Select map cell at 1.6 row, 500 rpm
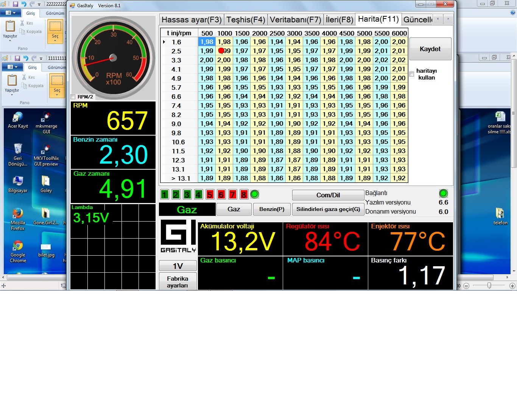This screenshot has width=517, height=420. pyautogui.click(x=207, y=42)
